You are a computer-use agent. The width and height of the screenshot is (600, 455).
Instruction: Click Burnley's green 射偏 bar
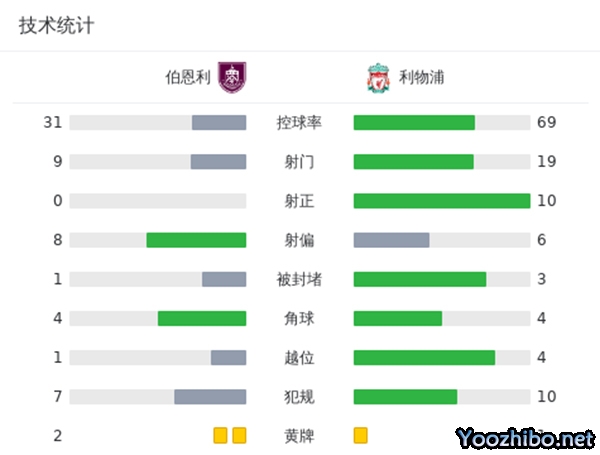pos(196,240)
